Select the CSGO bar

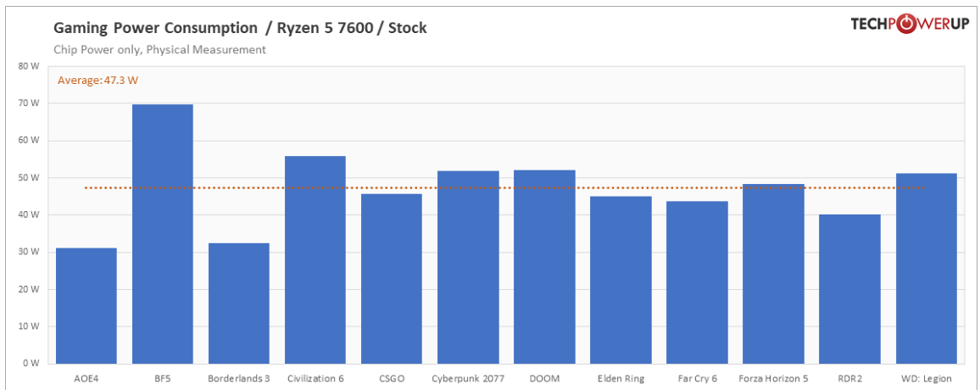(392, 278)
